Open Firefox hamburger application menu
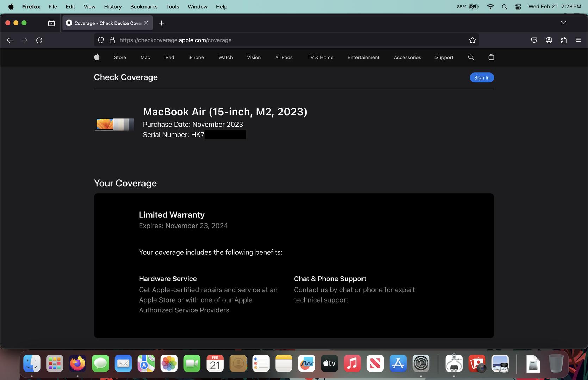Image resolution: width=588 pixels, height=380 pixels. click(578, 40)
